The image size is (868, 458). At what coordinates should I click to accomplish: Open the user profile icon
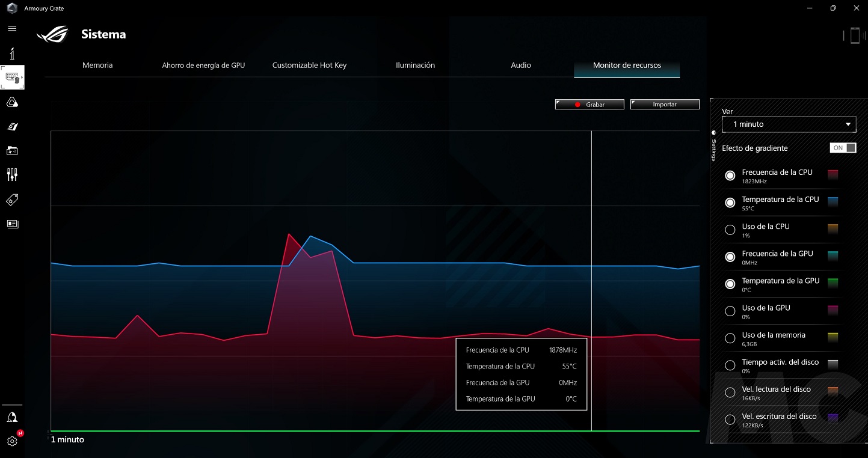click(12, 417)
